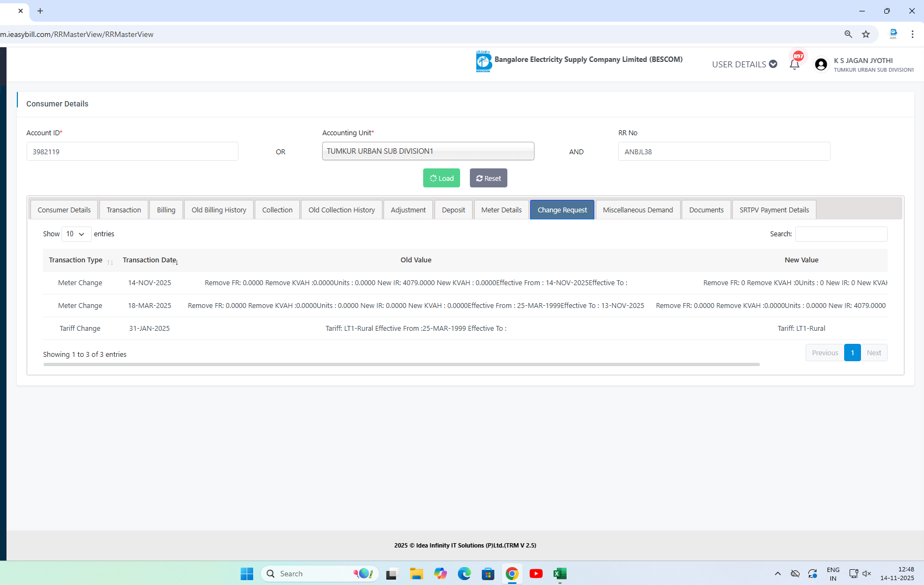The image size is (924, 585).
Task: Open the Meter Details tab
Action: (x=501, y=210)
